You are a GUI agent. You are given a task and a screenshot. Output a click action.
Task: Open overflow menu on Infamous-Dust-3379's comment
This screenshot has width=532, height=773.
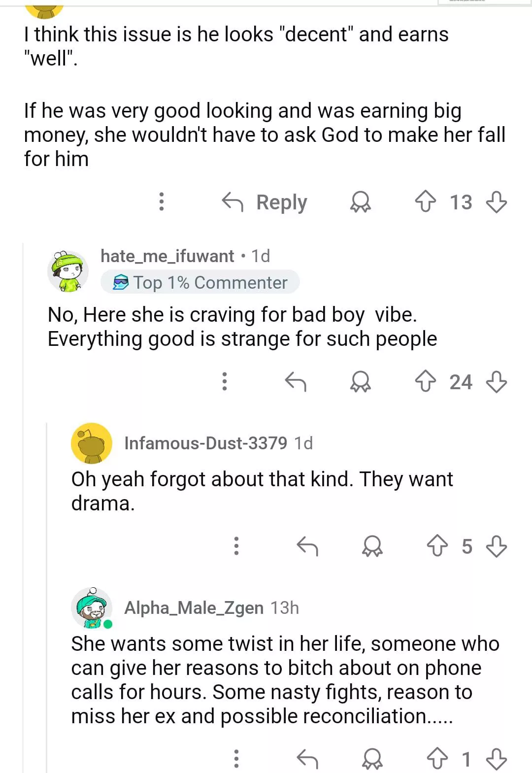click(236, 546)
